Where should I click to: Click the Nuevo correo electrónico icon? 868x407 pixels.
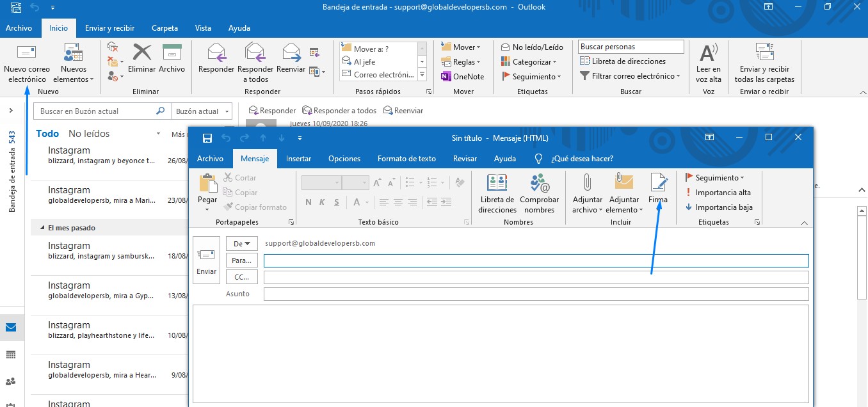pyautogui.click(x=27, y=53)
